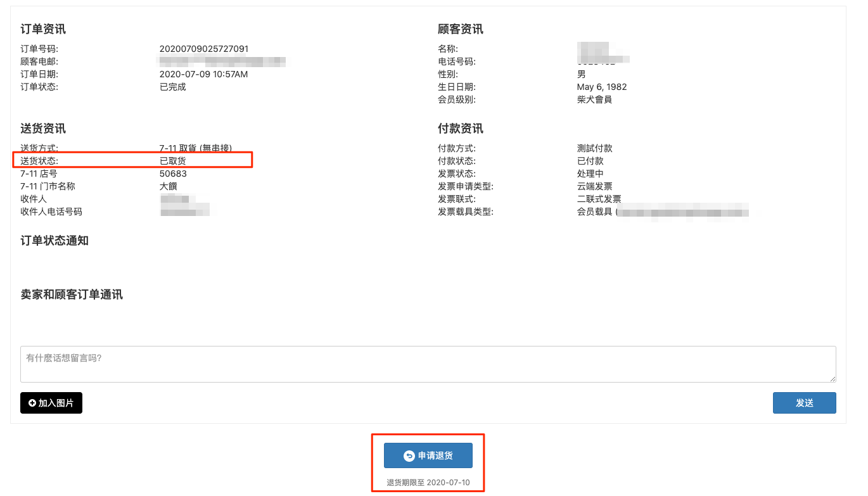Click the 加入图片 add image button
Viewport: 868px width, 496px height.
point(51,403)
